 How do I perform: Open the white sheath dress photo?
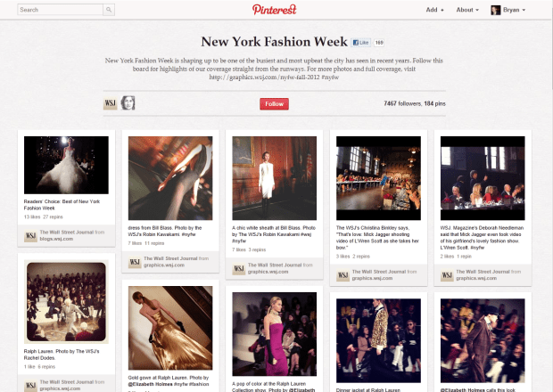[275, 178]
